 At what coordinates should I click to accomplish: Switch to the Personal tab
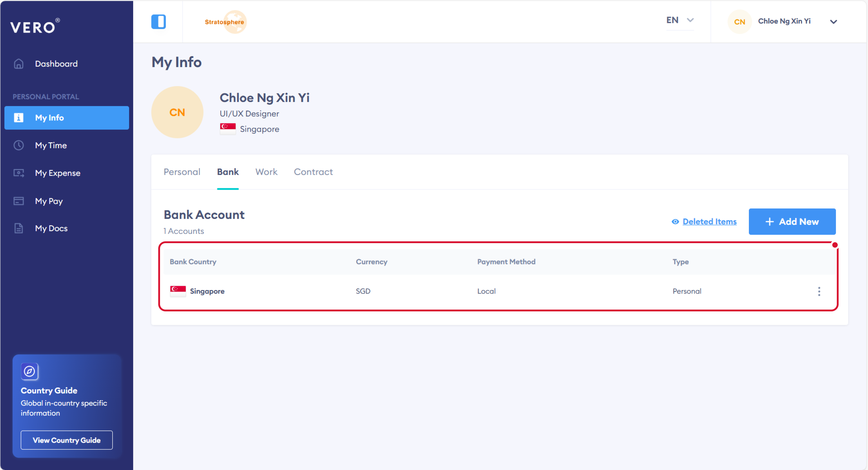click(x=182, y=172)
